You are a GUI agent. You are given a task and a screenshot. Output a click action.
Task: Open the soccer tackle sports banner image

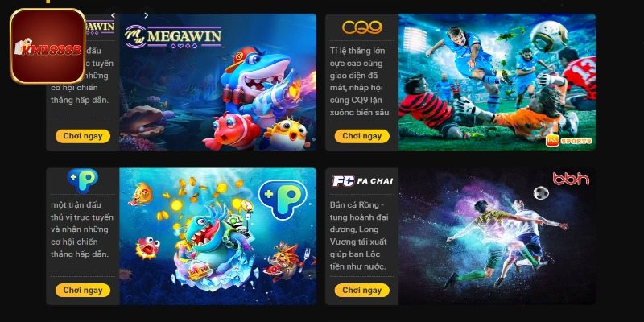(497, 82)
